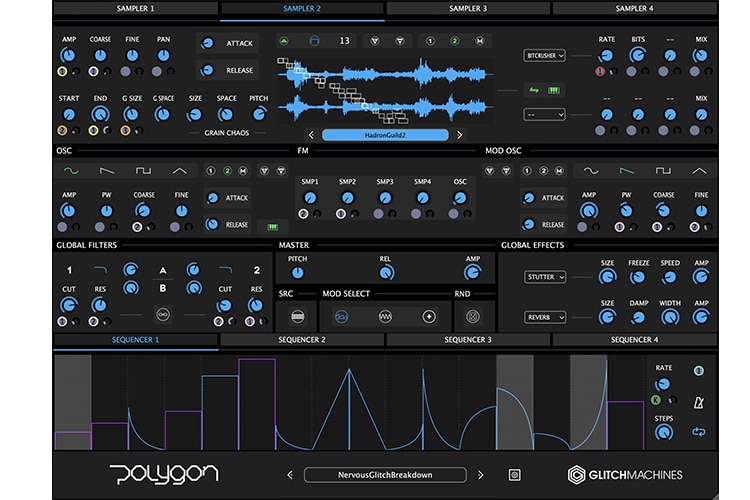Image resolution: width=750 pixels, height=500 pixels.
Task: Select Global Filter 1 number
Action: pos(69,270)
